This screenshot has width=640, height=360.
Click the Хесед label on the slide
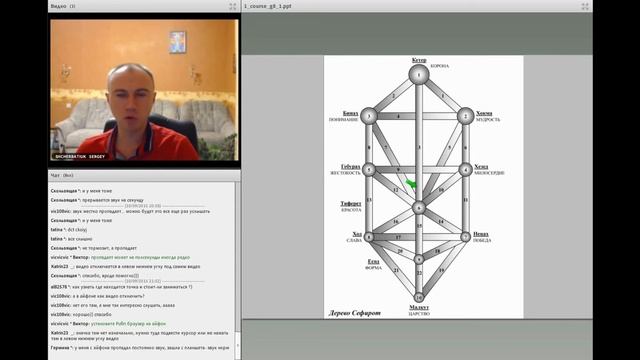pos(481,167)
